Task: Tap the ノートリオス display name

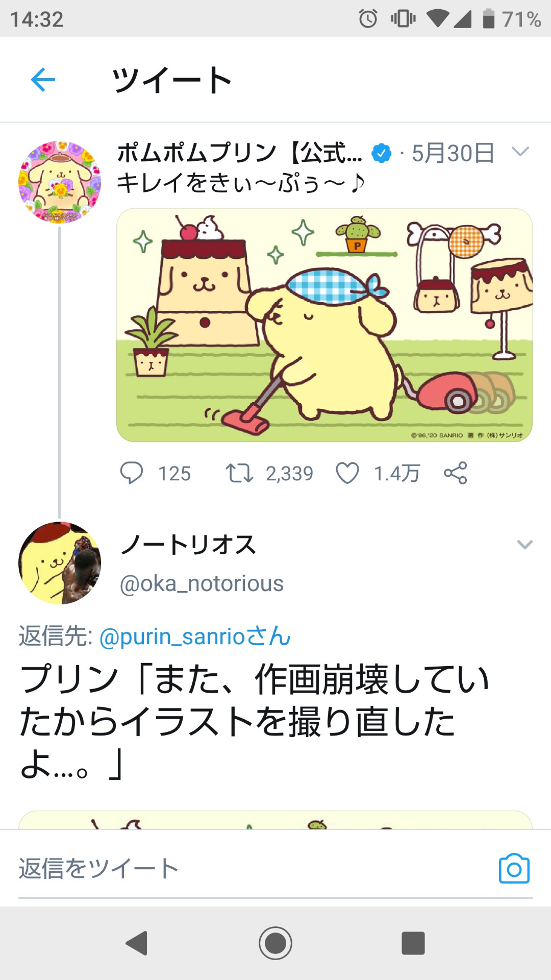Action: tap(188, 545)
